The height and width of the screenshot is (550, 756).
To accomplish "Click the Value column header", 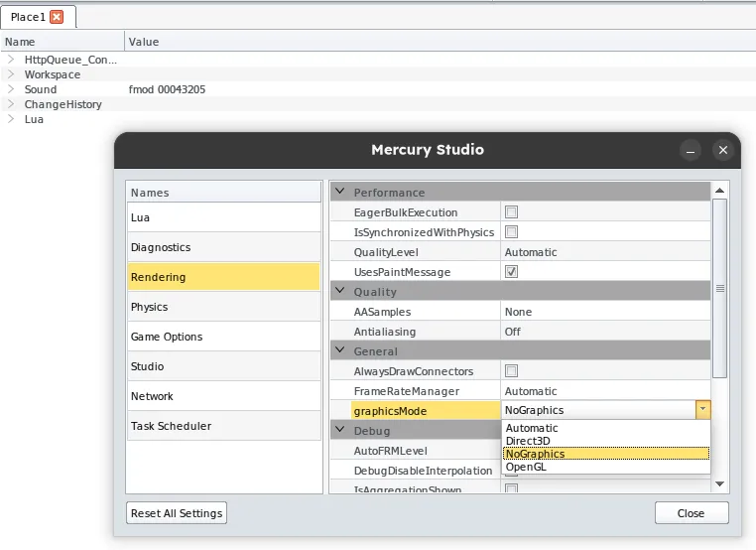I will [x=440, y=42].
